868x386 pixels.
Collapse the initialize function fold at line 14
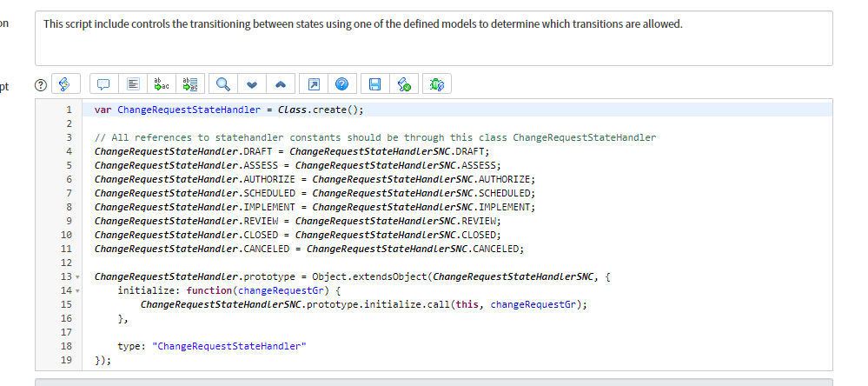click(78, 290)
